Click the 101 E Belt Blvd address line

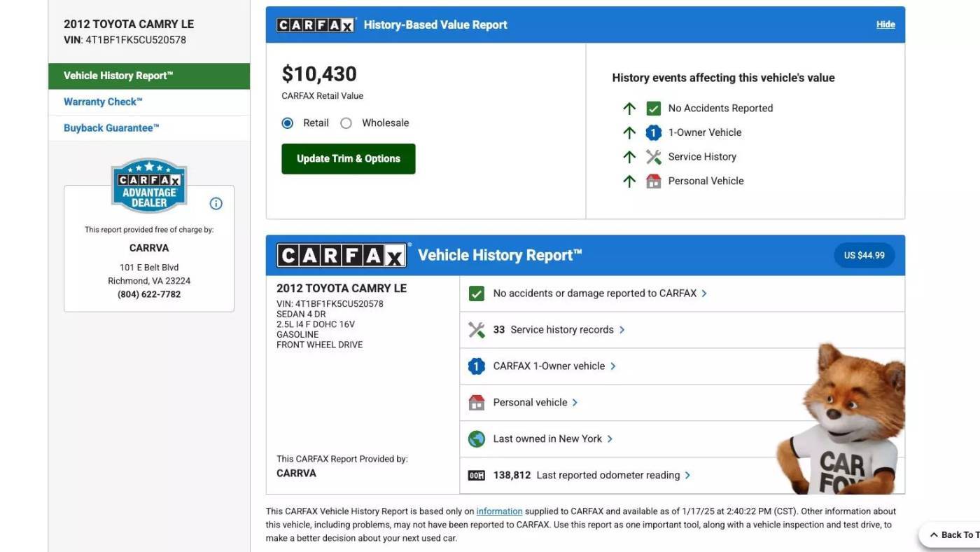tap(149, 268)
